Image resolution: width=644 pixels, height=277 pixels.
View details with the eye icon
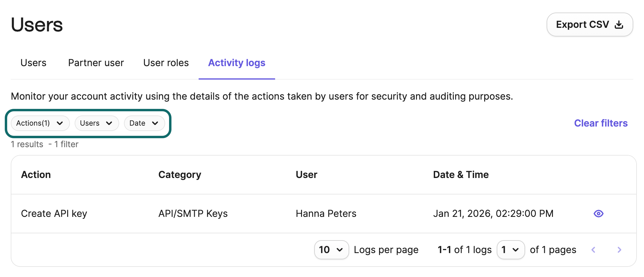point(598,214)
